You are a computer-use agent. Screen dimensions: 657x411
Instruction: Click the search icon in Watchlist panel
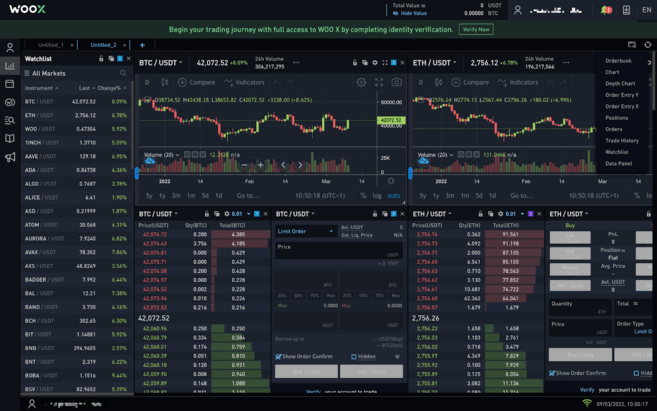point(123,73)
